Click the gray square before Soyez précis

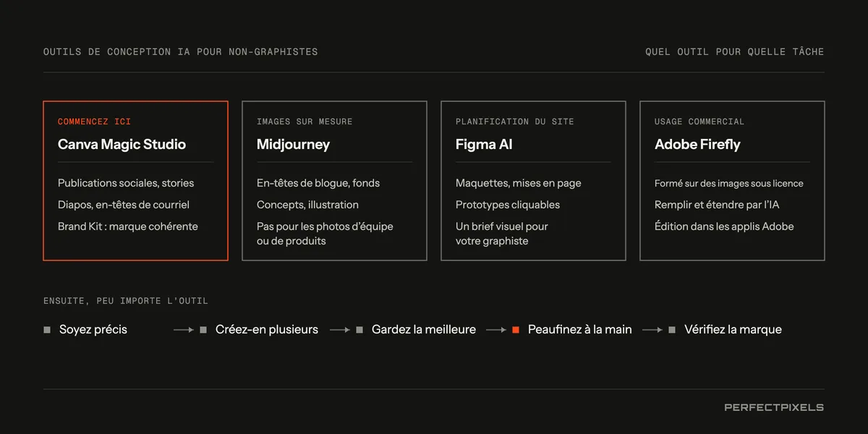click(47, 330)
